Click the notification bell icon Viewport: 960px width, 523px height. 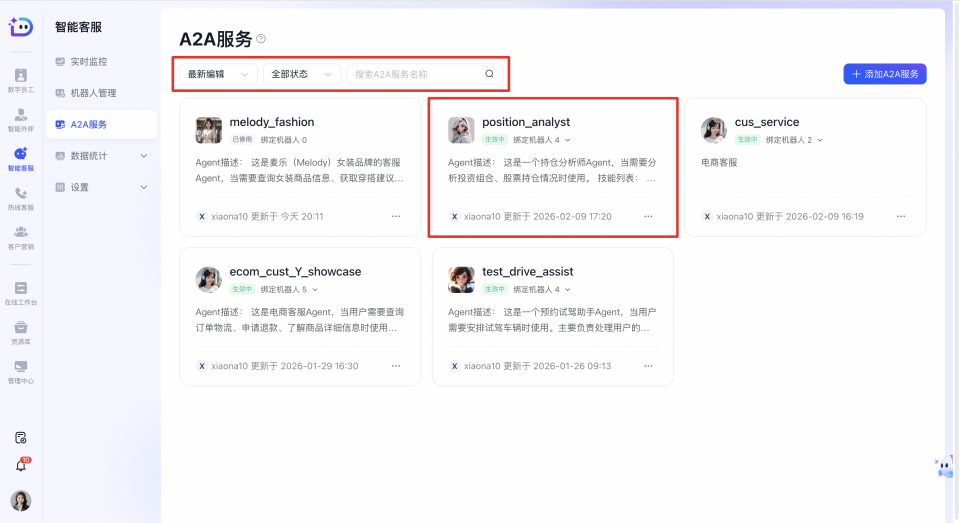(21, 465)
